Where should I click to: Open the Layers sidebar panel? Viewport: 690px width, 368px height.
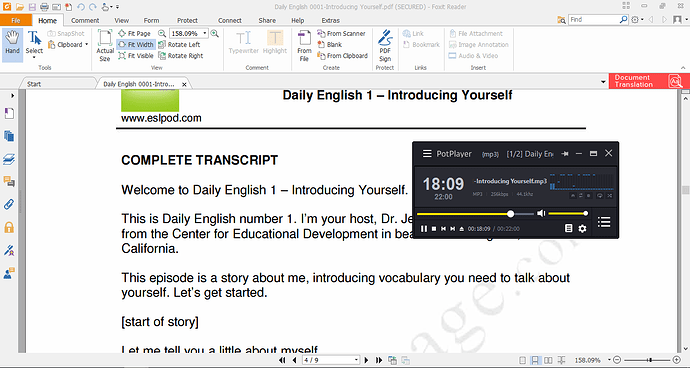click(x=9, y=159)
